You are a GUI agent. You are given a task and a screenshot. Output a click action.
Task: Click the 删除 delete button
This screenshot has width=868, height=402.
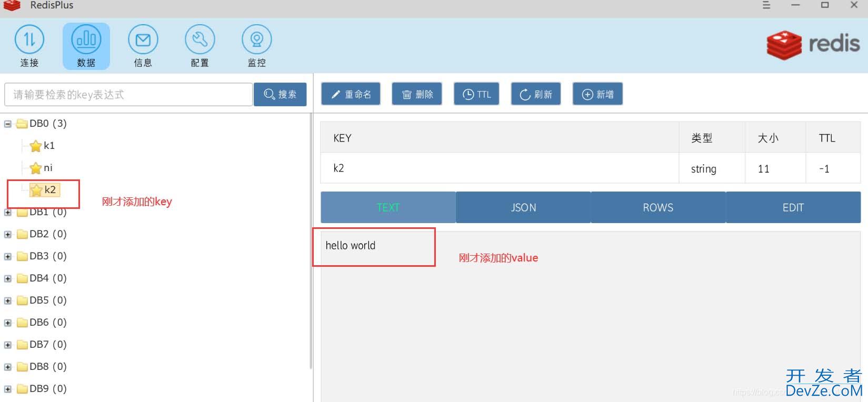pyautogui.click(x=417, y=94)
